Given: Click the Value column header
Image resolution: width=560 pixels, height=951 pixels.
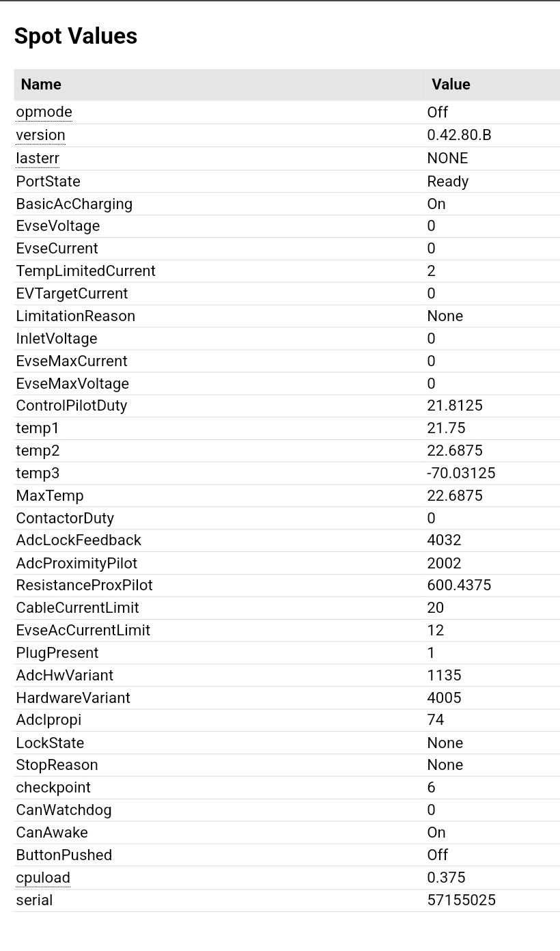Looking at the screenshot, I should (x=451, y=85).
